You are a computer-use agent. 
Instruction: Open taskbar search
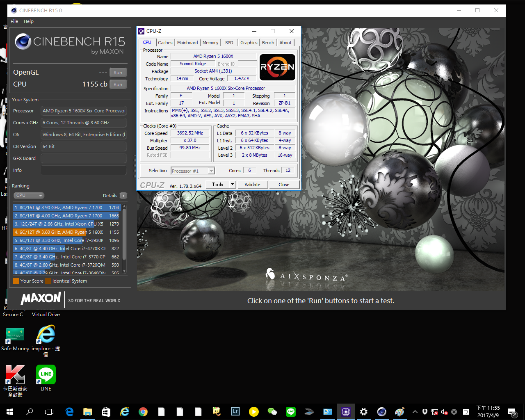point(30,412)
